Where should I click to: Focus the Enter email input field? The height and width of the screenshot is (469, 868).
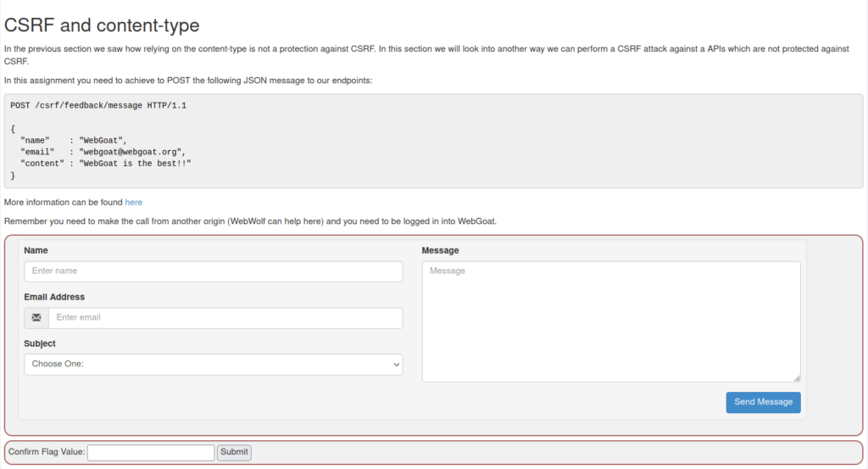tap(225, 318)
